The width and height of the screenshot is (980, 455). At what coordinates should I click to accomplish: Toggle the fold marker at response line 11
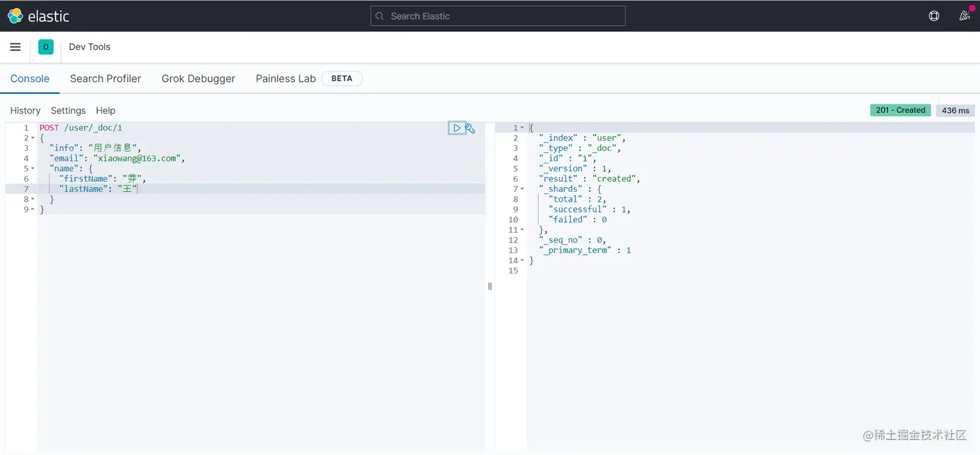(x=522, y=230)
